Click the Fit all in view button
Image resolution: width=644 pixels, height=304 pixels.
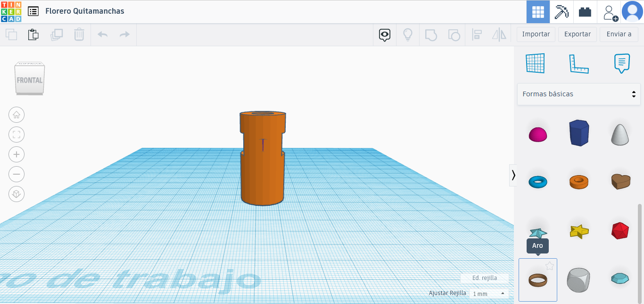click(x=17, y=135)
